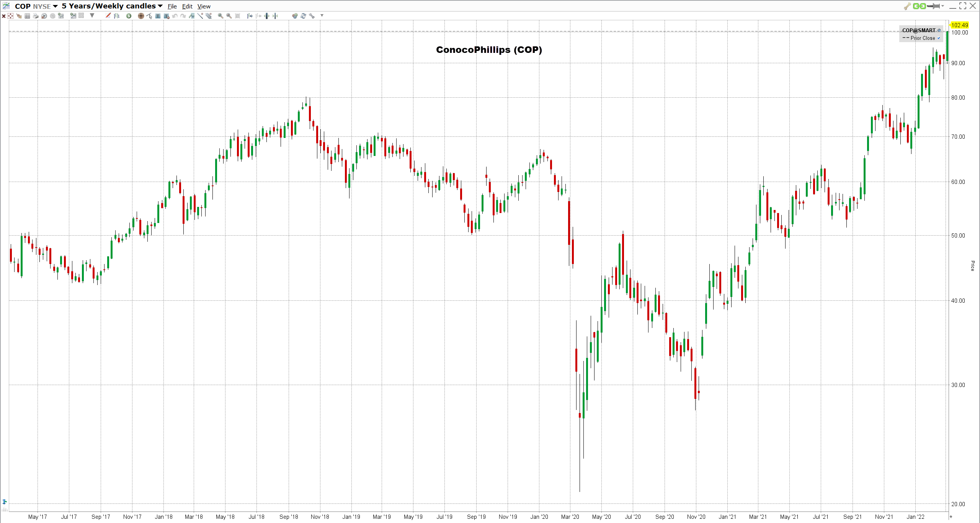This screenshot has height=523, width=980.
Task: Click the stacked green charts icon
Action: click(x=191, y=16)
